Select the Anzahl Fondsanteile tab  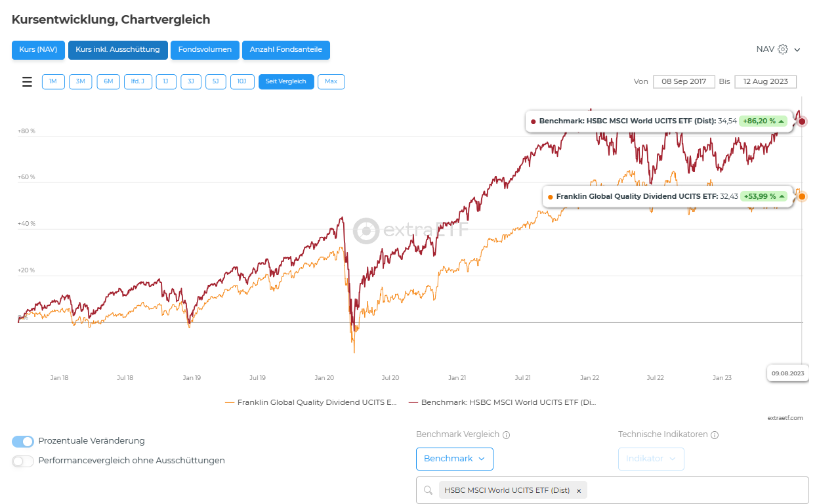(x=285, y=50)
